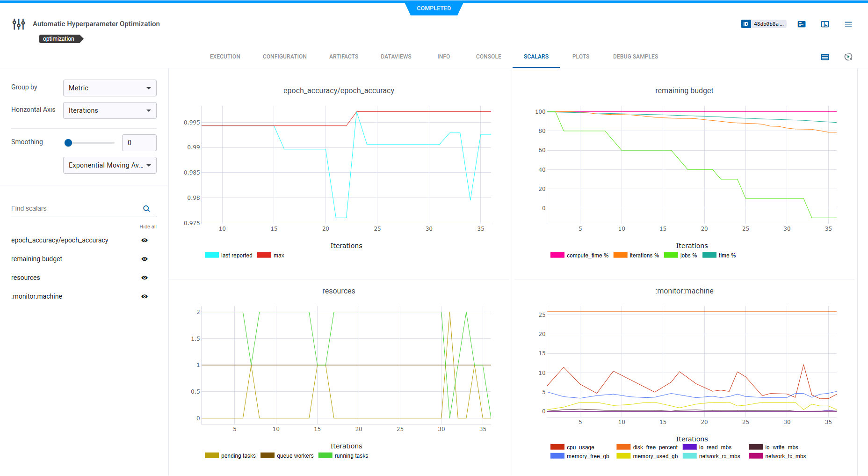The image size is (868, 476).
Task: Open the PLOTS tab
Action: 580,57
